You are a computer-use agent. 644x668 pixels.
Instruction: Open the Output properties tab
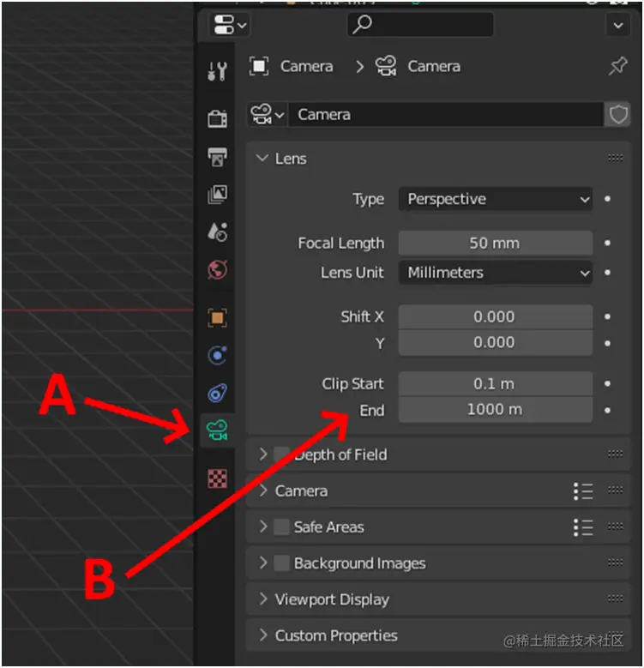(217, 157)
